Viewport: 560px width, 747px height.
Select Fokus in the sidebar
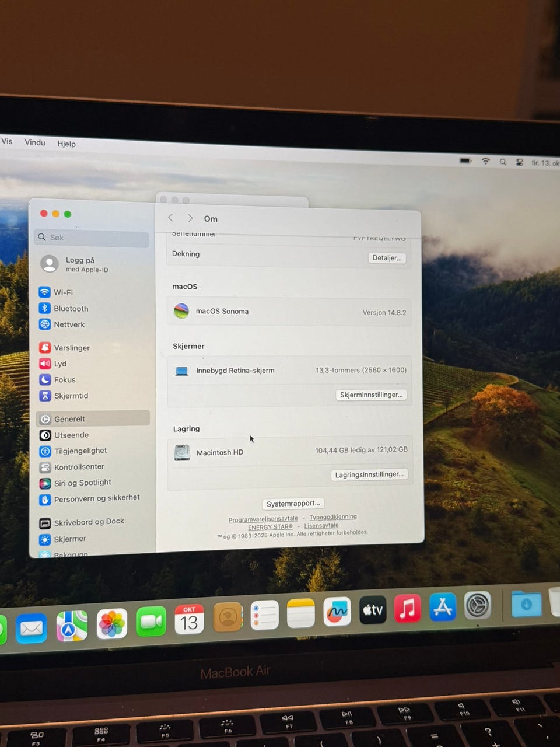tap(57, 379)
